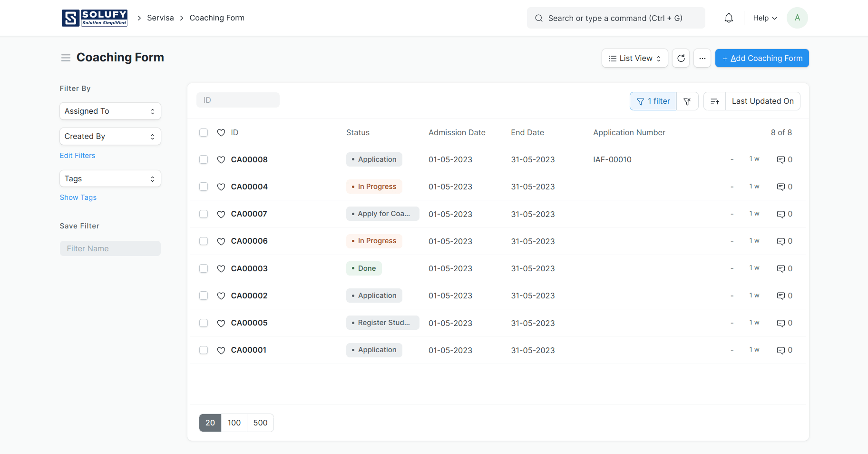Open comments for CA00007

[784, 214]
